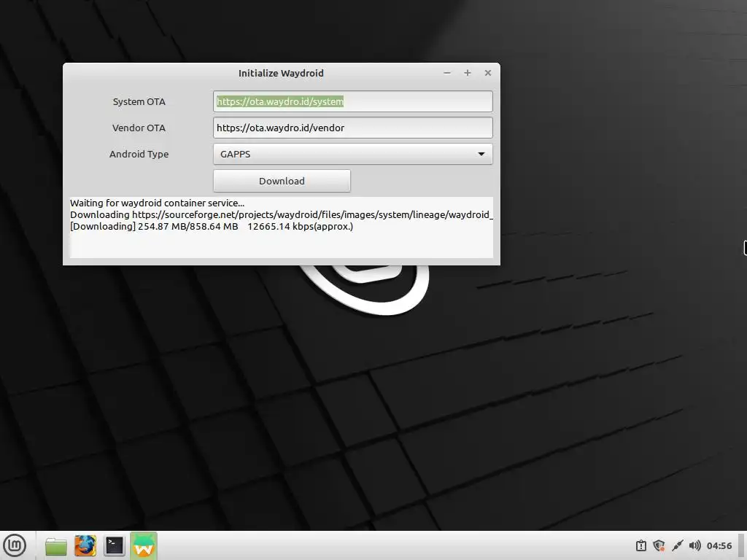747x560 pixels.
Task: Open the Terminal launcher in panel
Action: click(x=115, y=545)
